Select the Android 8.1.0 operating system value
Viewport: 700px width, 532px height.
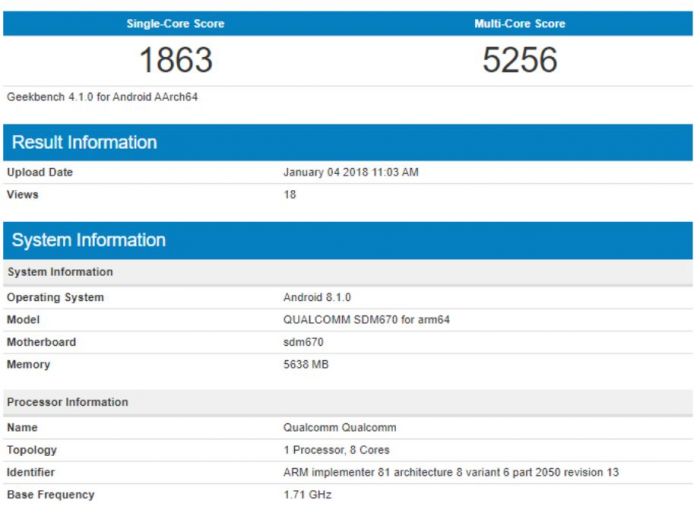[317, 297]
